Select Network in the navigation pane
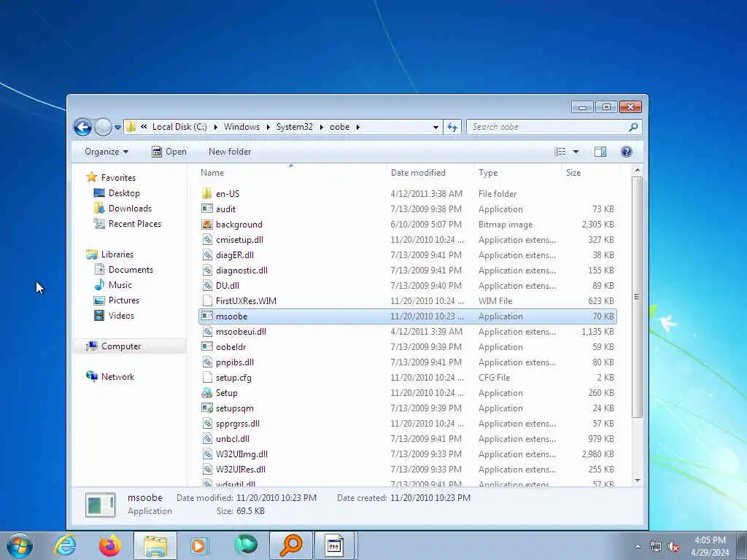747x560 pixels. (x=117, y=377)
